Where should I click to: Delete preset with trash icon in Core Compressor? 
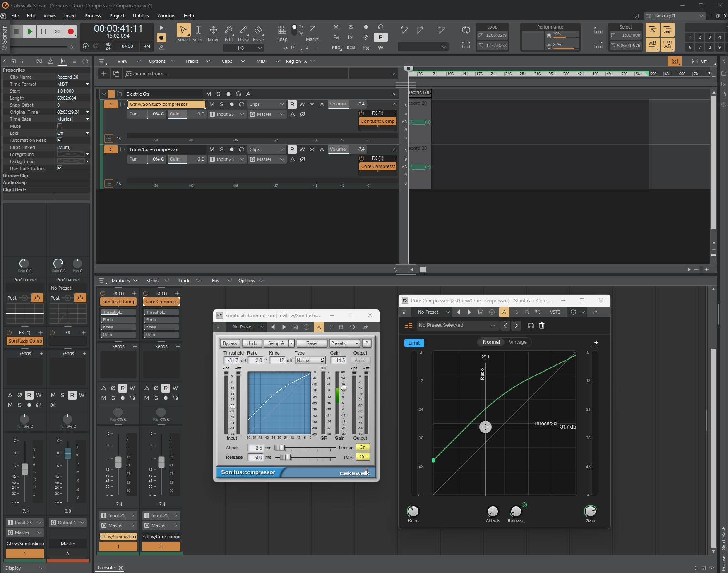542,326
